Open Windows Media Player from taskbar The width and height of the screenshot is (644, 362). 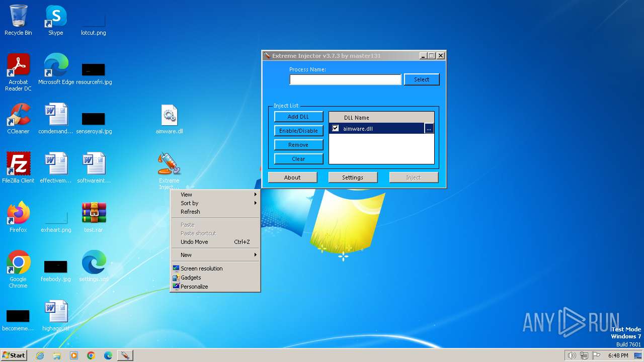[x=74, y=355]
